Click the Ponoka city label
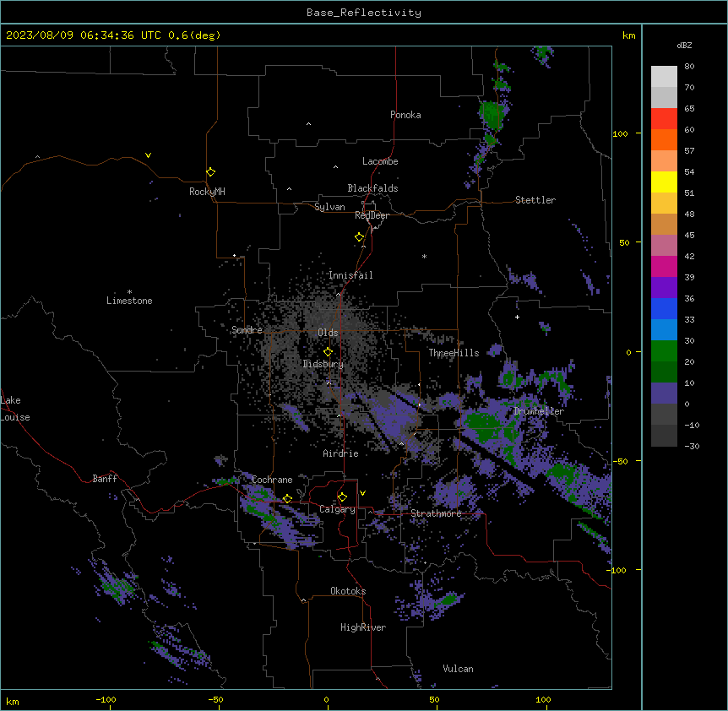 tap(405, 115)
